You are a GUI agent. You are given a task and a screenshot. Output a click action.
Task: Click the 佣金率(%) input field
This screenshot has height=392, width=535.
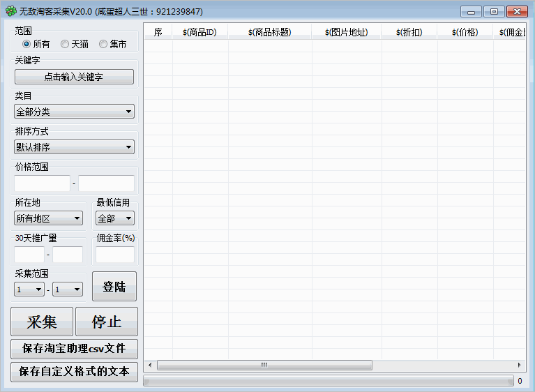[115, 255]
